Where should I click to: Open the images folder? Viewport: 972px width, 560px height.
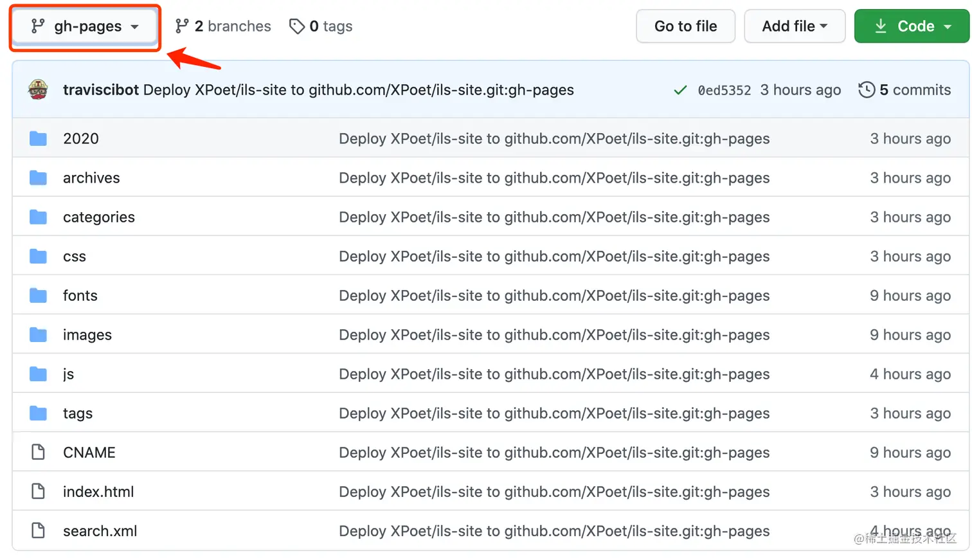pos(87,335)
